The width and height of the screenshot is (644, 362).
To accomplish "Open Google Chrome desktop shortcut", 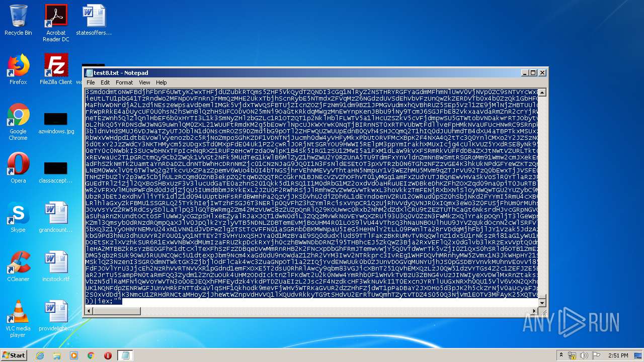I will pos(18,122).
